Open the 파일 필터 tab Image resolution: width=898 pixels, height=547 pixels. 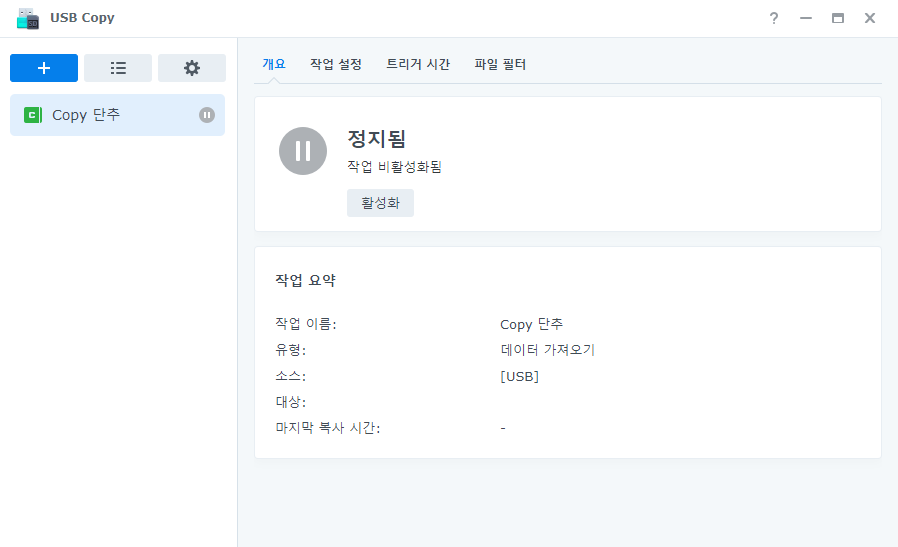pos(500,64)
